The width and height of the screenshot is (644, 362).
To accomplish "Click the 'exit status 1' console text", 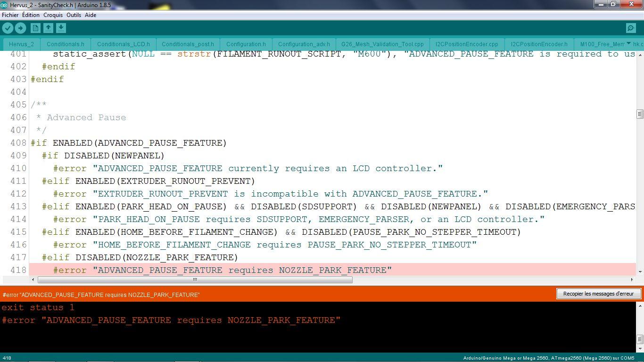I will [x=38, y=307].
